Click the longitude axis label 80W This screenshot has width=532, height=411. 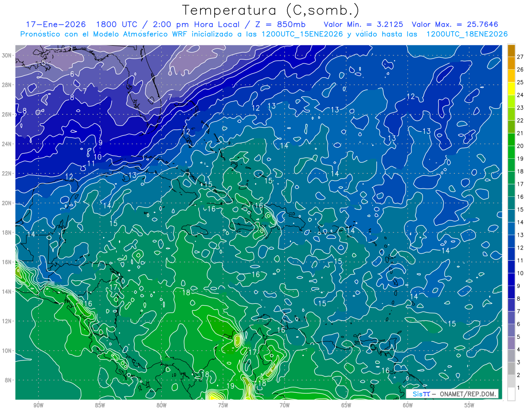click(161, 406)
